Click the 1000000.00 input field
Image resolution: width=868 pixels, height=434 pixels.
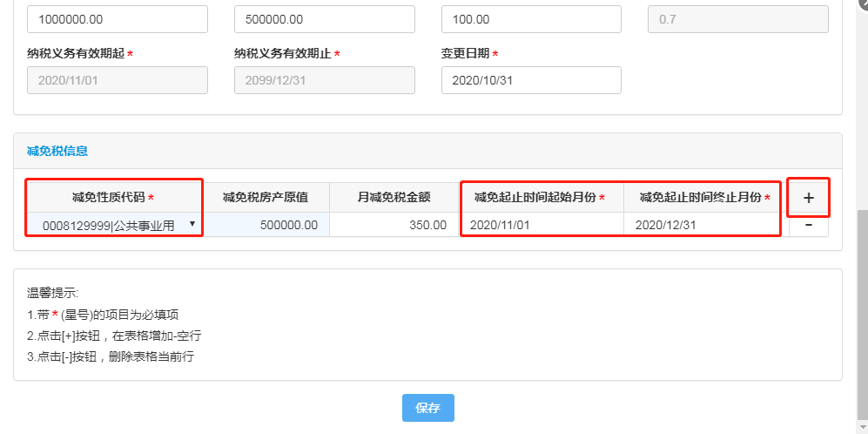[x=118, y=19]
